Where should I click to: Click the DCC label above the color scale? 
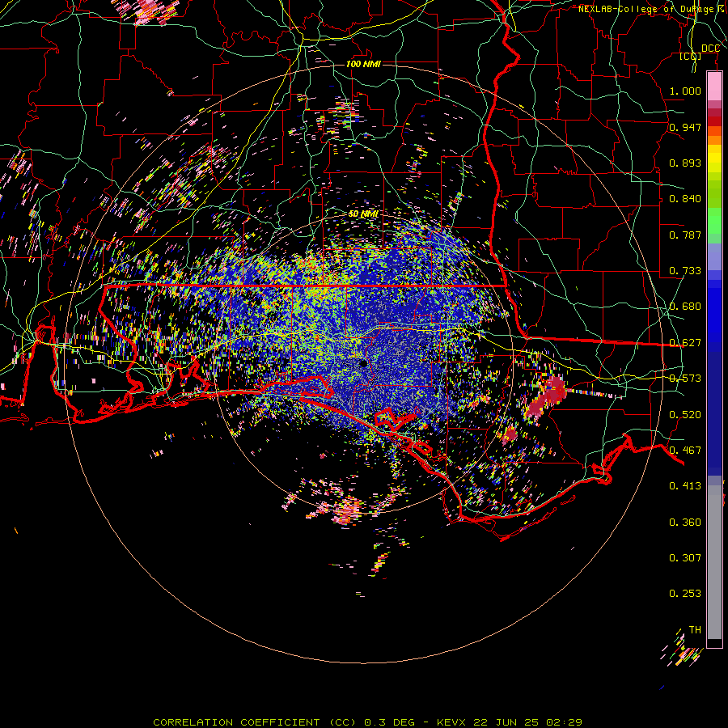pyautogui.click(x=710, y=49)
